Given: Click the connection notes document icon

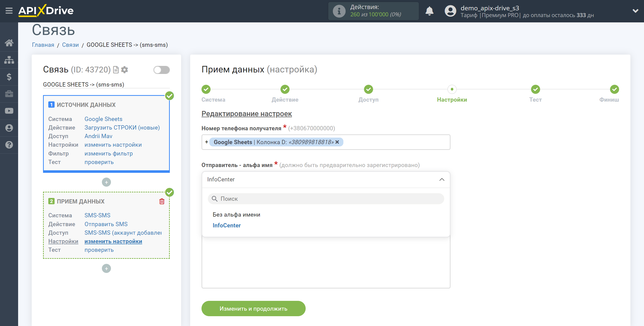Looking at the screenshot, I should pyautogui.click(x=116, y=70).
